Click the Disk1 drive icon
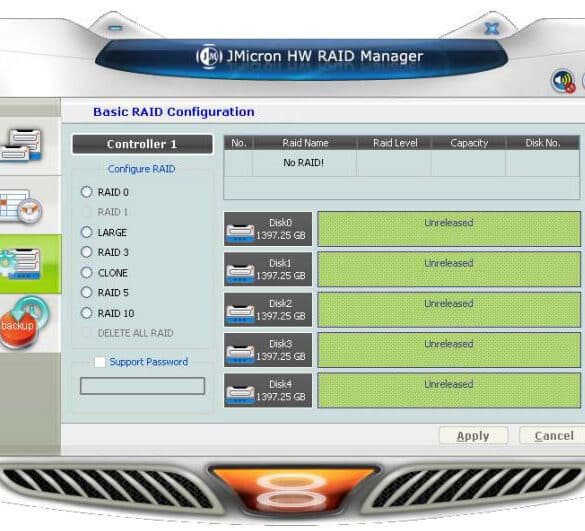585x531 pixels. coord(240,274)
